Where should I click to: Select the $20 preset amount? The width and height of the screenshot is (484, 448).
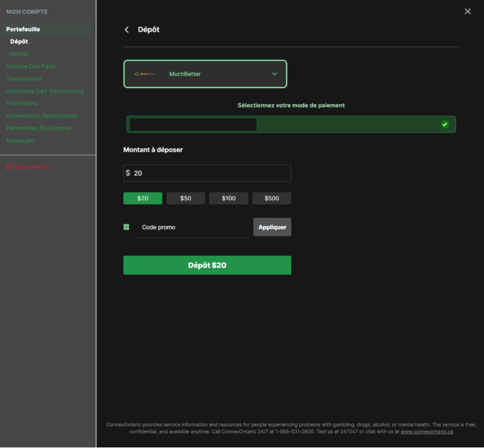142,199
